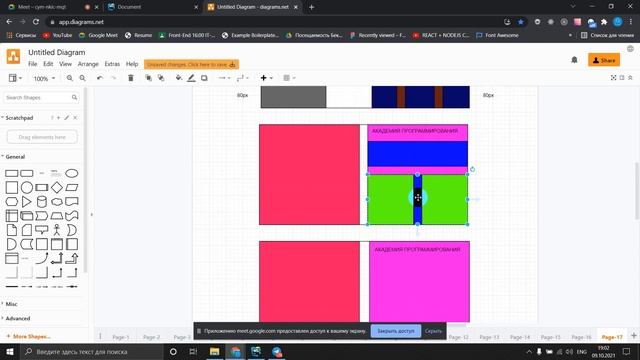Switch to the Page-1 tab
640x360 pixels.
[x=121, y=337]
